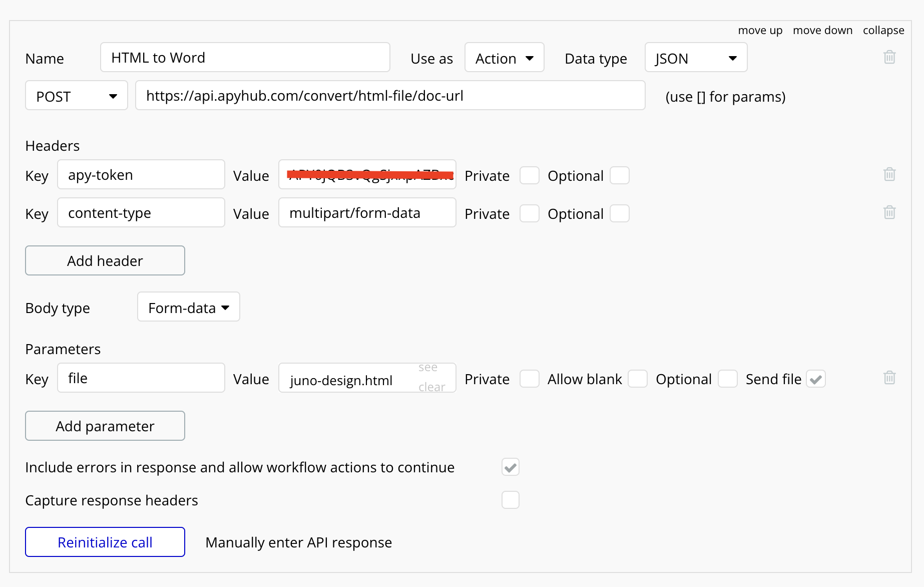This screenshot has height=587, width=924.
Task: Edit the file parameter key field
Action: pyautogui.click(x=141, y=378)
